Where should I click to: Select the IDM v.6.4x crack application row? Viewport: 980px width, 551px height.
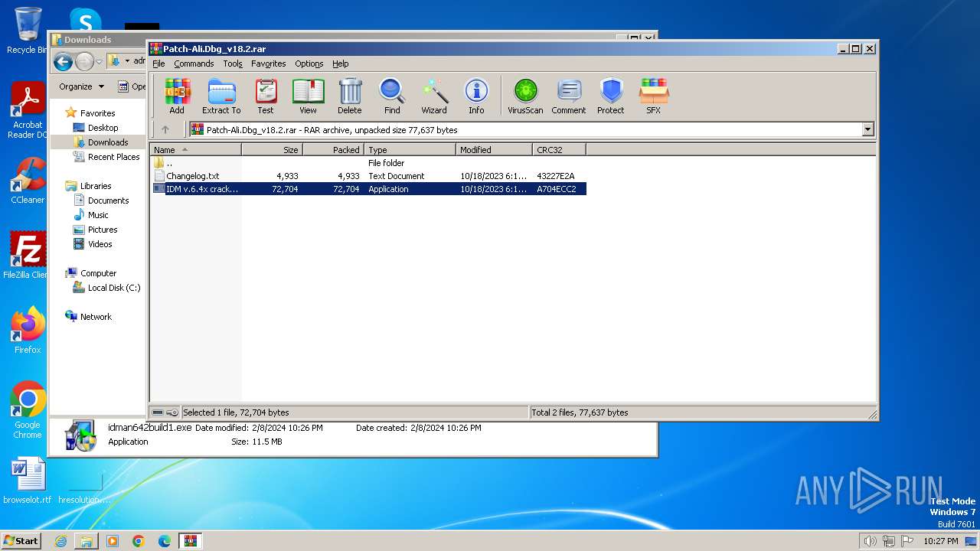368,188
